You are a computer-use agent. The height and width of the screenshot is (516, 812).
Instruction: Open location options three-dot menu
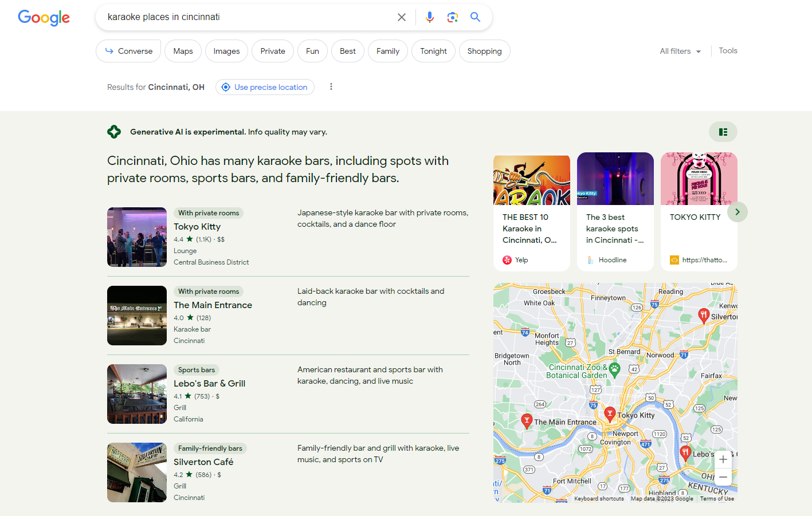click(331, 86)
